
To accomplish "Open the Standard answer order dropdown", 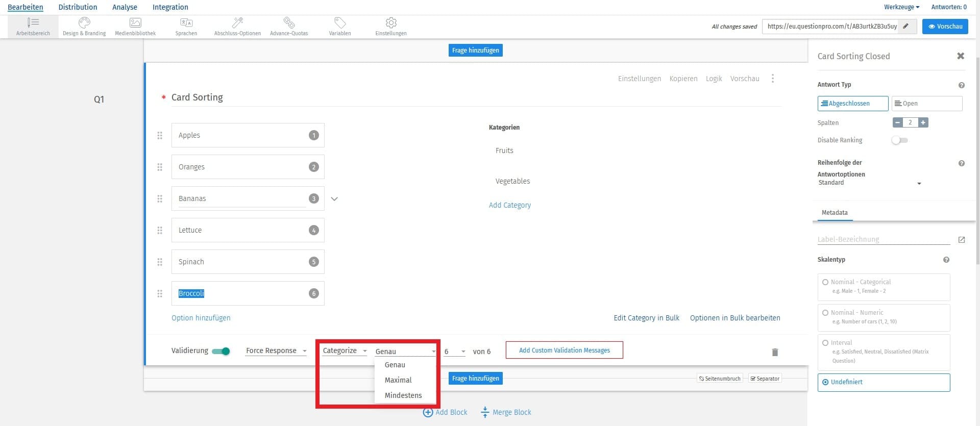I will coord(870,183).
